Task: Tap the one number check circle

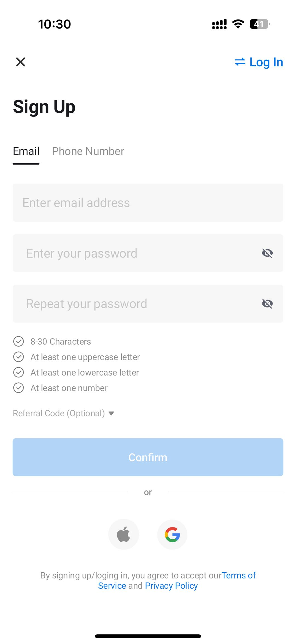Action: [19, 388]
